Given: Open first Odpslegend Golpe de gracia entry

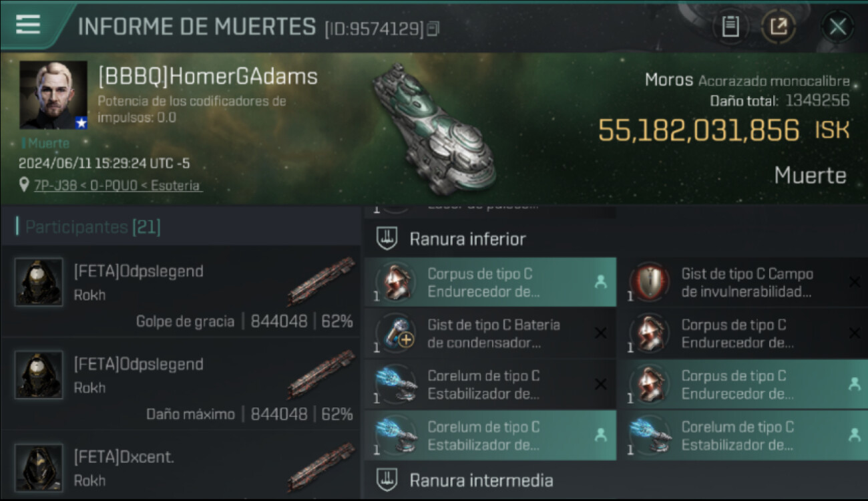Looking at the screenshot, I should (x=180, y=291).
